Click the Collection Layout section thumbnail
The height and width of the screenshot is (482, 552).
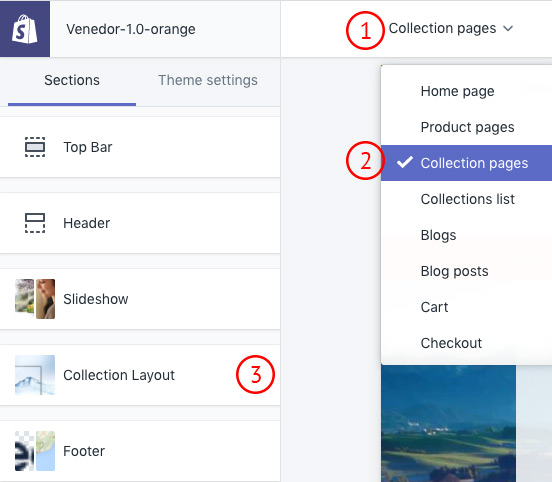[x=35, y=375]
